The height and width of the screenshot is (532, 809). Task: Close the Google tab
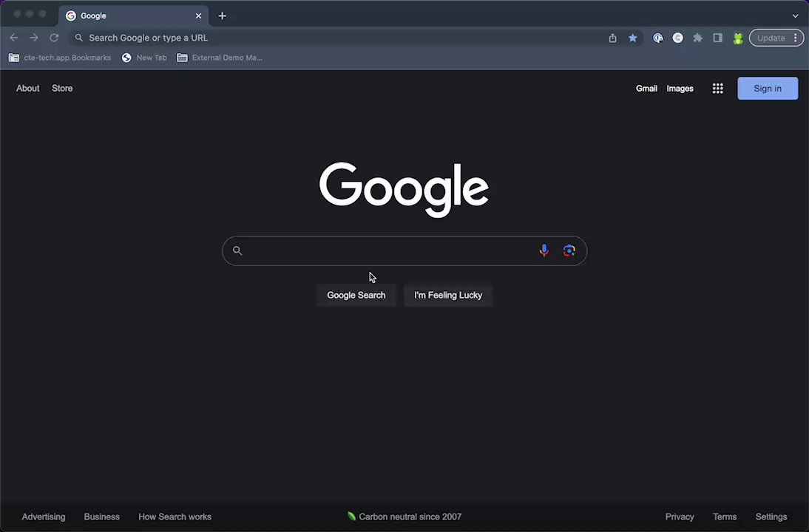[198, 16]
